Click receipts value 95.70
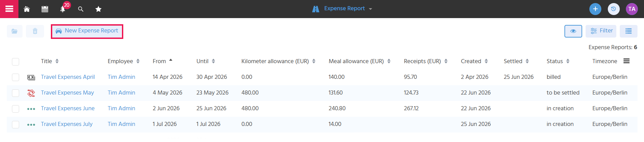This screenshot has width=644, height=142. 410,77
